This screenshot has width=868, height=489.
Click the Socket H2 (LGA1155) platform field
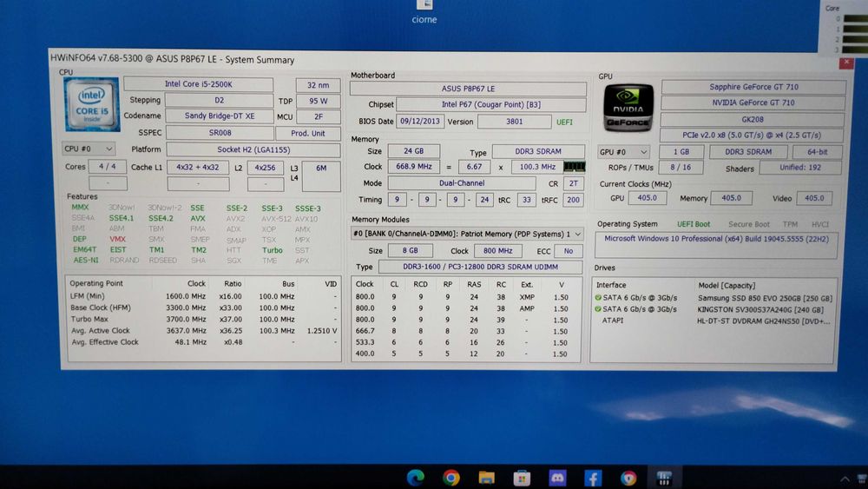[x=253, y=149]
